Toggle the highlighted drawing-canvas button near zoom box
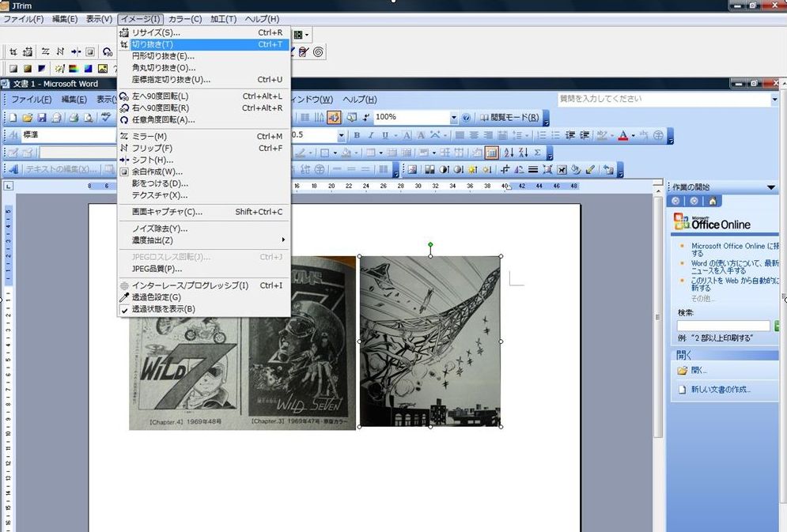Image resolution: width=787 pixels, height=532 pixels. 333,118
